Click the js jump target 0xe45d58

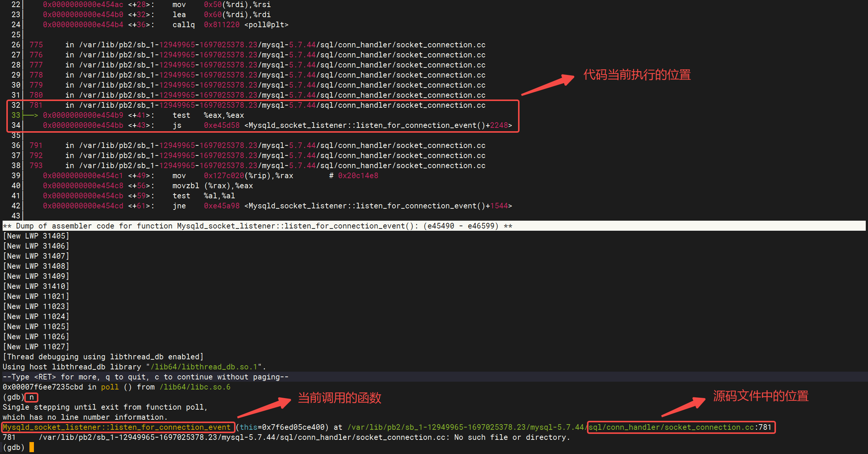[221, 126]
